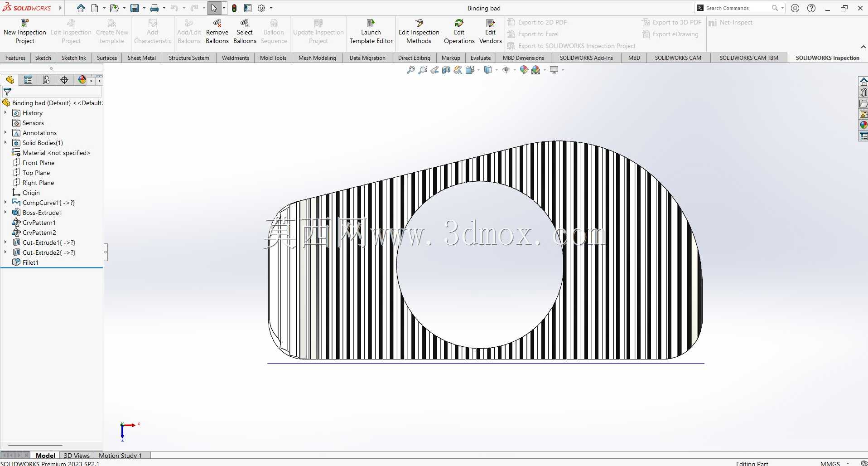Open the Save button's dropdown arrow
Screen dimensions: 868x466
(144, 8)
